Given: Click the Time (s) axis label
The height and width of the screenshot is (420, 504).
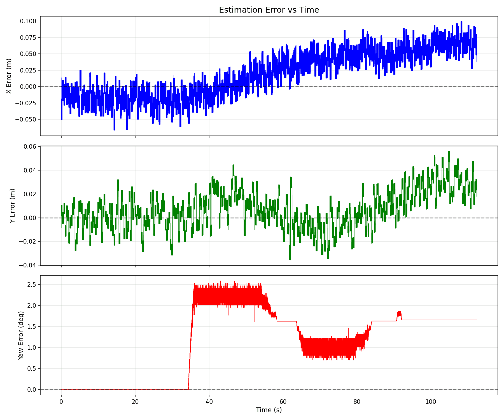Looking at the screenshot, I should point(269,410).
